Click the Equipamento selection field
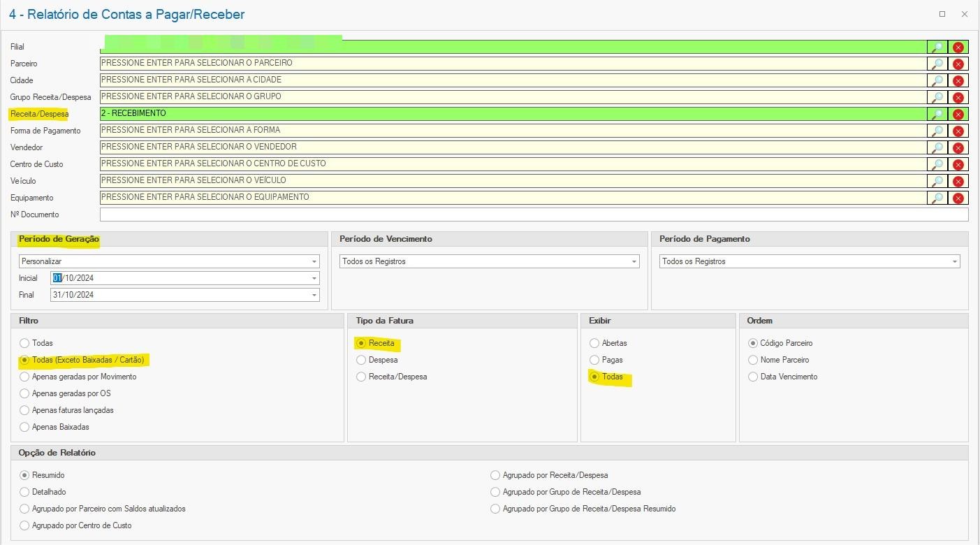This screenshot has height=545, width=980. [513, 198]
